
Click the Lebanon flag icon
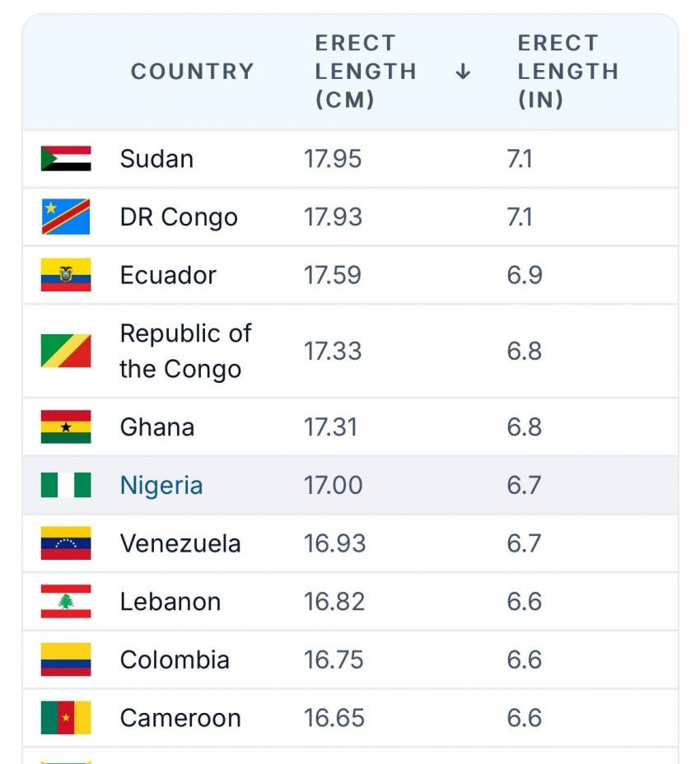(x=66, y=602)
